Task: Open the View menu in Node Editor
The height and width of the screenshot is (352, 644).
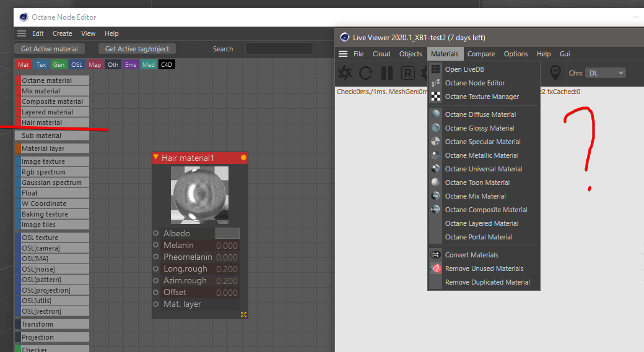Action: (x=88, y=33)
